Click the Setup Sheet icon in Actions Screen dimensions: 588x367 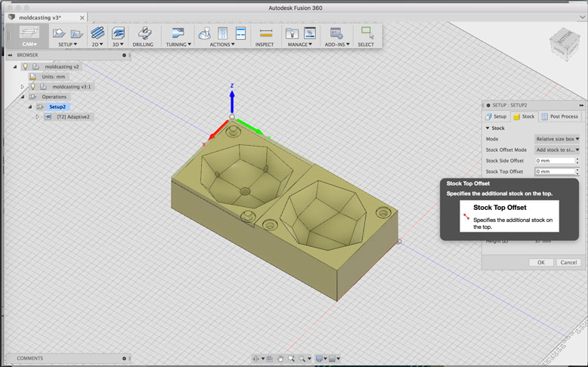click(240, 33)
